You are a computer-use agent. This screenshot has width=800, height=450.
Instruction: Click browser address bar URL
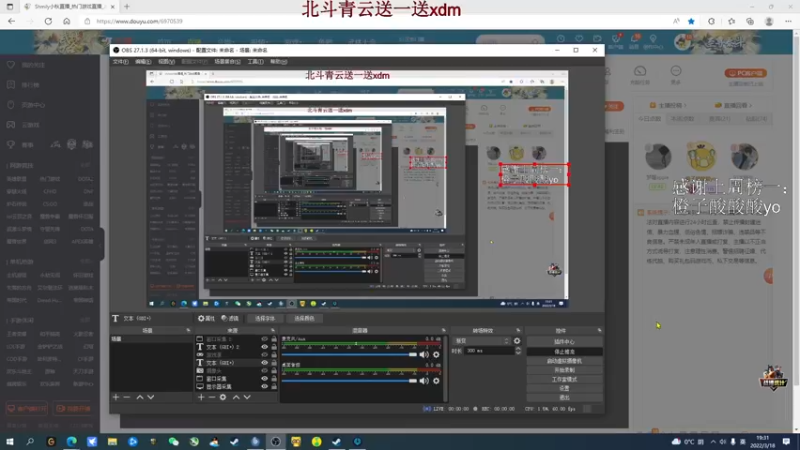[x=139, y=21]
